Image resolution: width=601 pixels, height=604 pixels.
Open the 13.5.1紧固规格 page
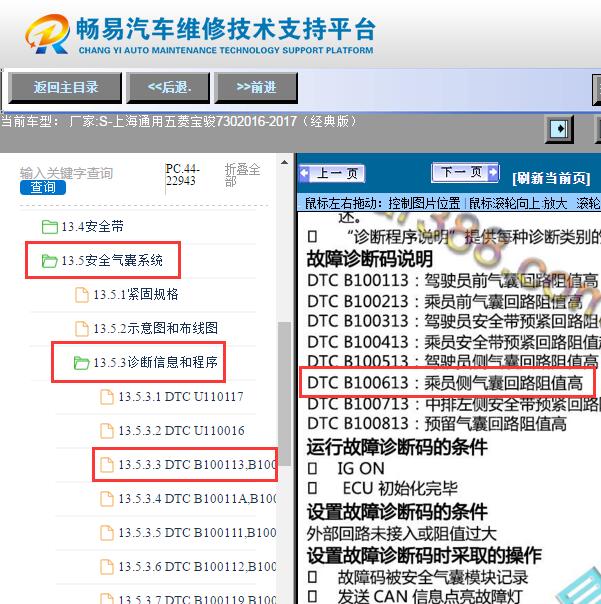[x=136, y=295]
